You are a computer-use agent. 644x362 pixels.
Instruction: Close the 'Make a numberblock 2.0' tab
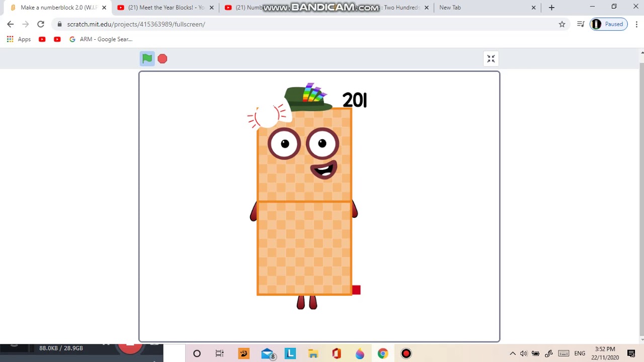104,8
